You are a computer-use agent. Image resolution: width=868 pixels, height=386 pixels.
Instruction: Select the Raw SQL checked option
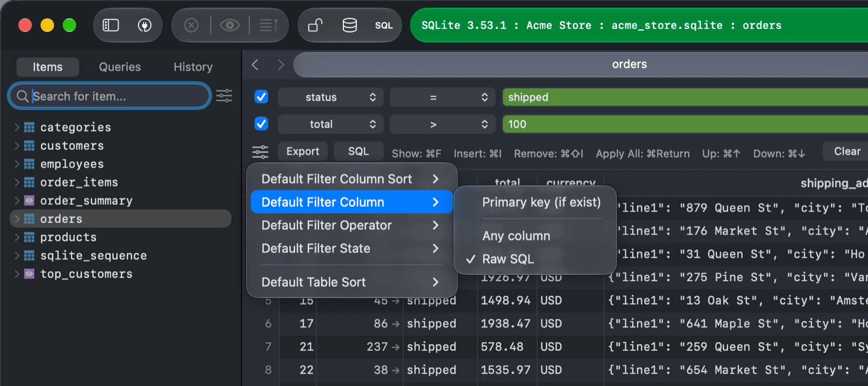click(x=508, y=259)
